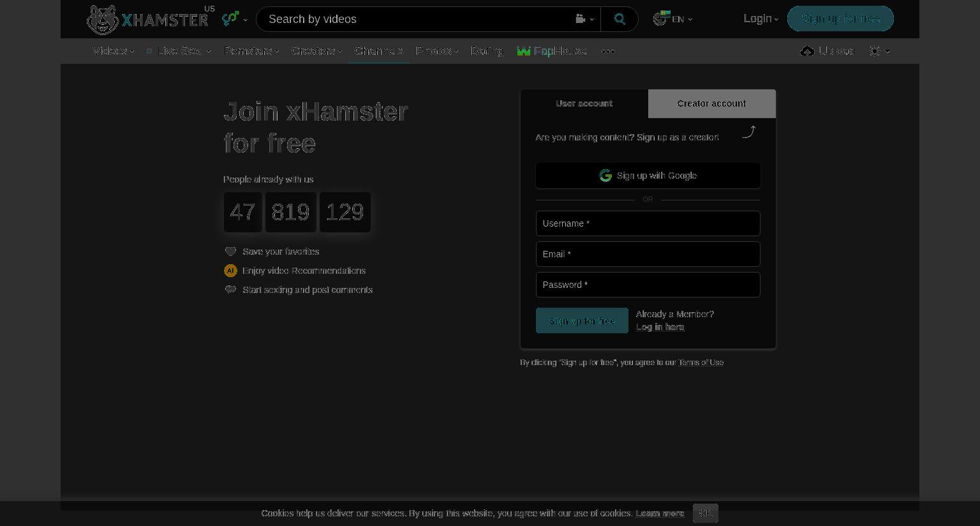Open the three-dot more menu
Image resolution: width=980 pixels, height=526 pixels.
608,51
